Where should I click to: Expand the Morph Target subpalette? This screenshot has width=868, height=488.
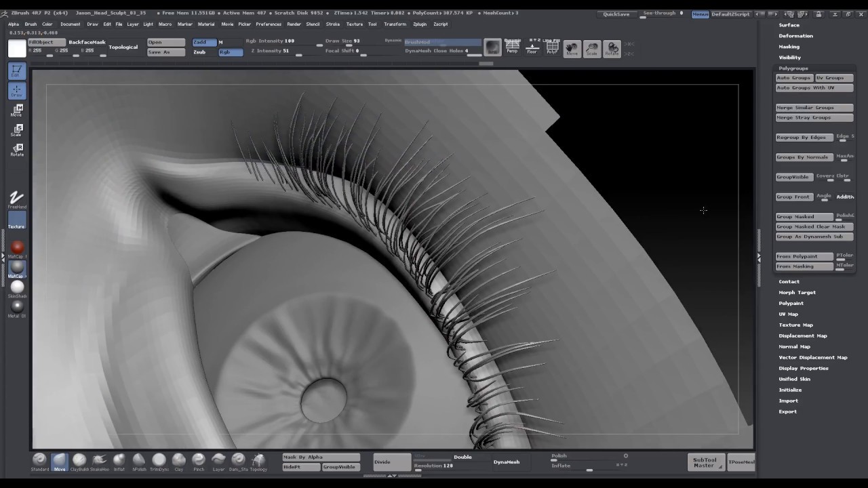click(x=797, y=292)
